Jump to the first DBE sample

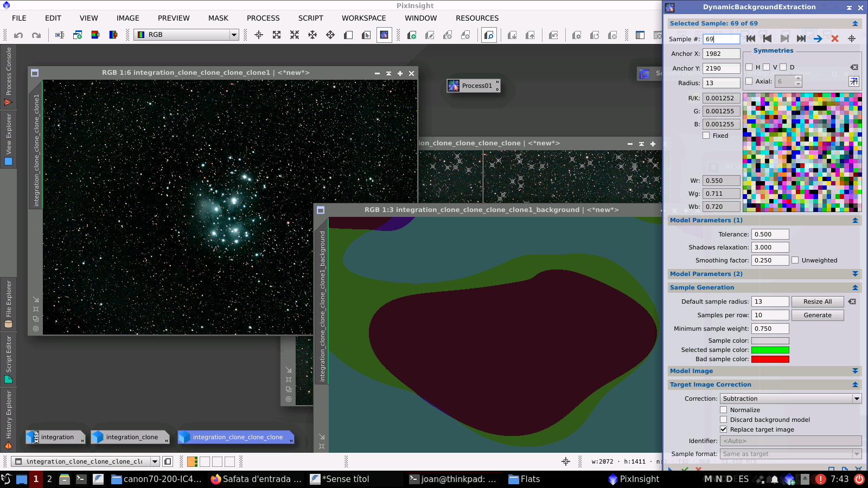coord(751,38)
